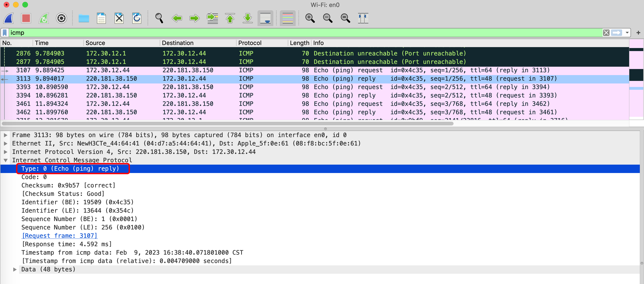
Task: Select Sequence Number (BE): 1 field
Action: 320,219
